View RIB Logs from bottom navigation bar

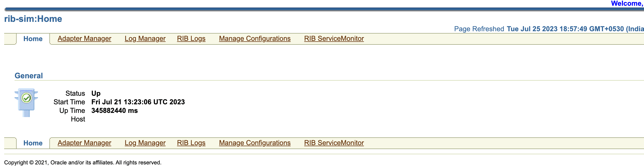pyautogui.click(x=191, y=143)
